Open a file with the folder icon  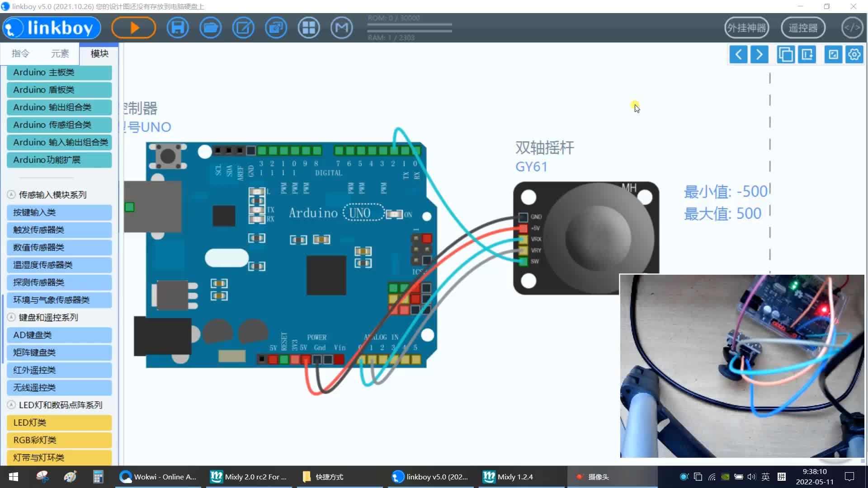click(210, 28)
